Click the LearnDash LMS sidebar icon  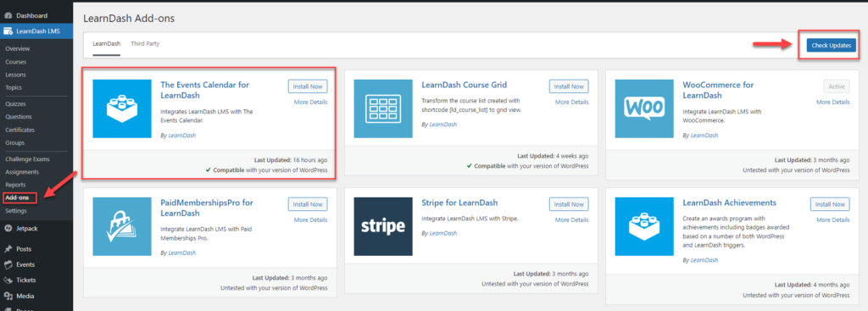(8, 31)
